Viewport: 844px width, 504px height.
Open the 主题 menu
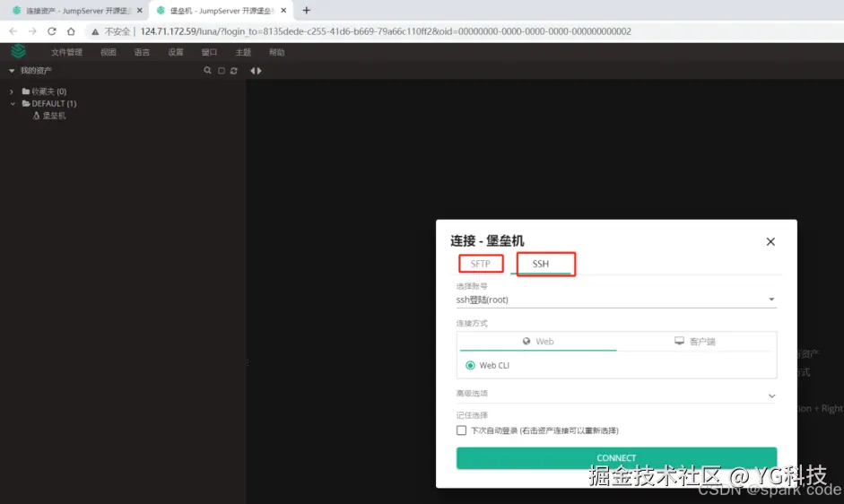pyautogui.click(x=243, y=52)
